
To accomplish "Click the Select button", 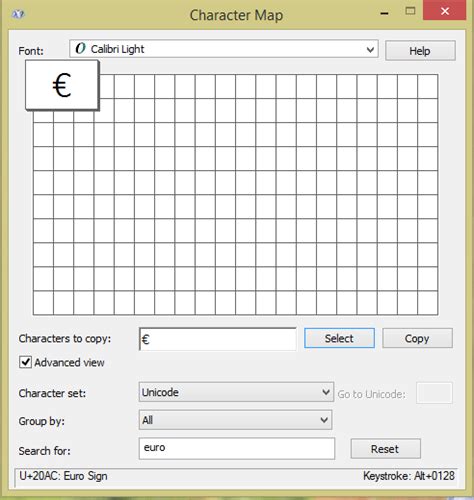I will pos(339,338).
